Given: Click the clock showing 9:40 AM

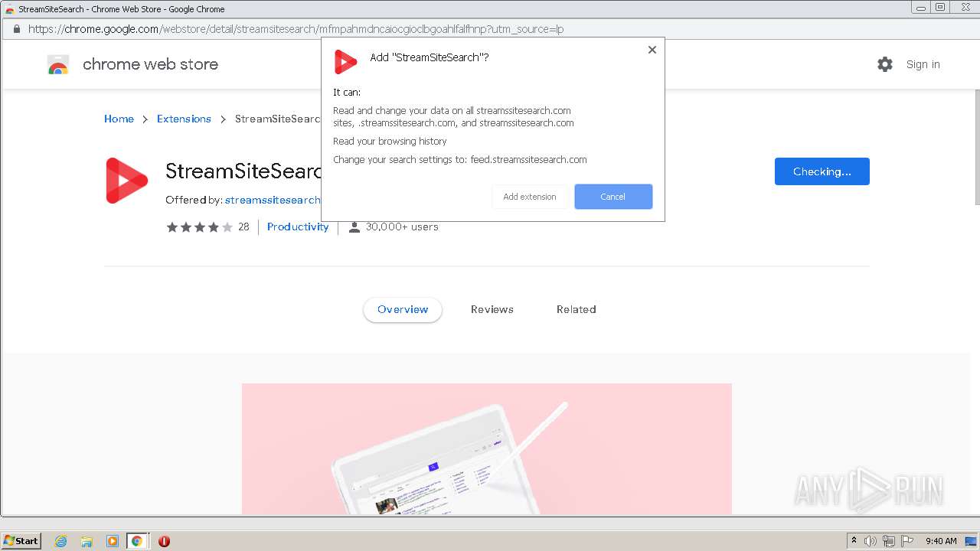Looking at the screenshot, I should 941,541.
